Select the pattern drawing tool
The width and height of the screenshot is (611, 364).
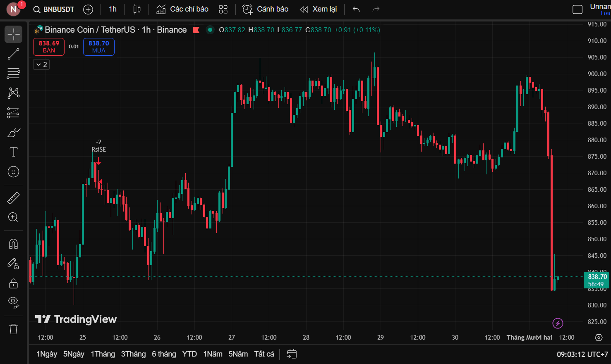coord(13,93)
